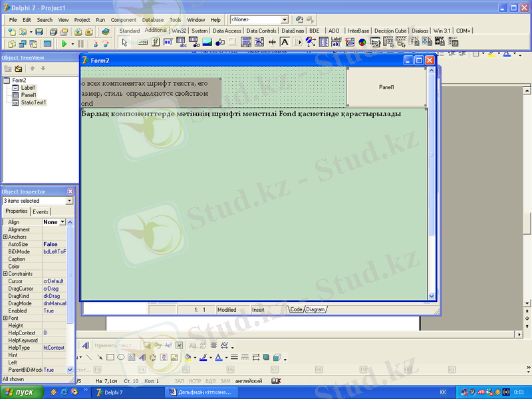Select the arrow pointer tool in palette
This screenshot has height=399, width=532.
coord(125,42)
